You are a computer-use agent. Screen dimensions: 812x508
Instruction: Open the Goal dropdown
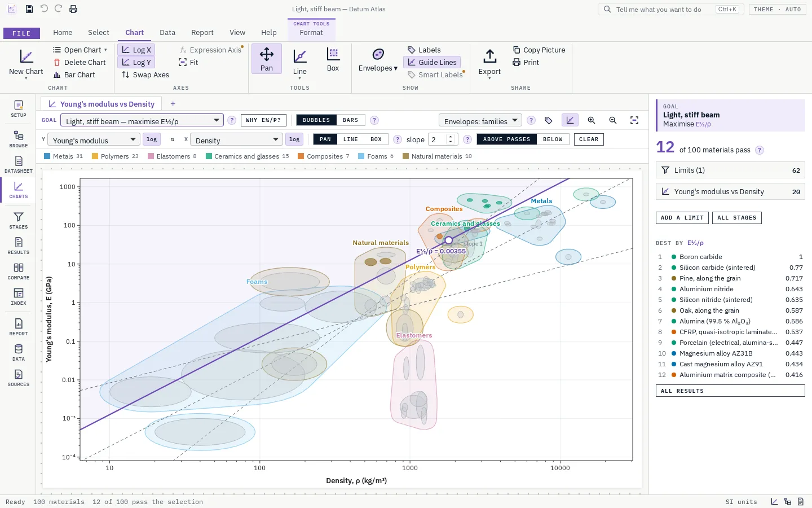(142, 120)
